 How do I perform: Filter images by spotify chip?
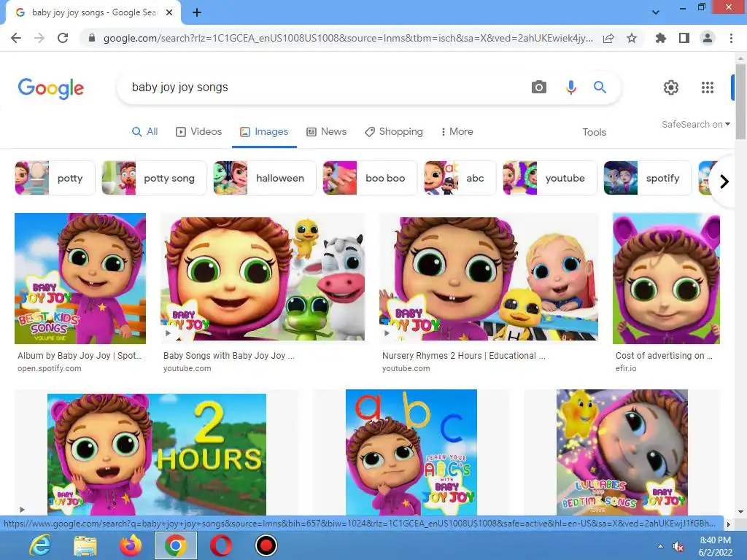click(x=648, y=178)
